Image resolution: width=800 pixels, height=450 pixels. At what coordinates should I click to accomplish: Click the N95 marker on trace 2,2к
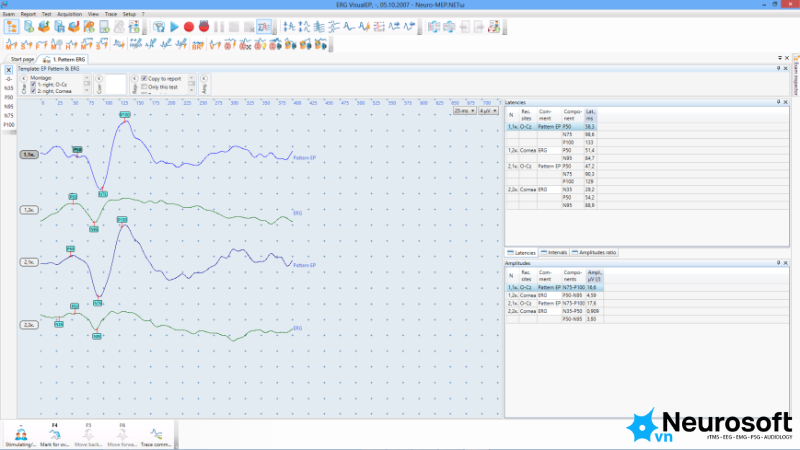click(96, 336)
